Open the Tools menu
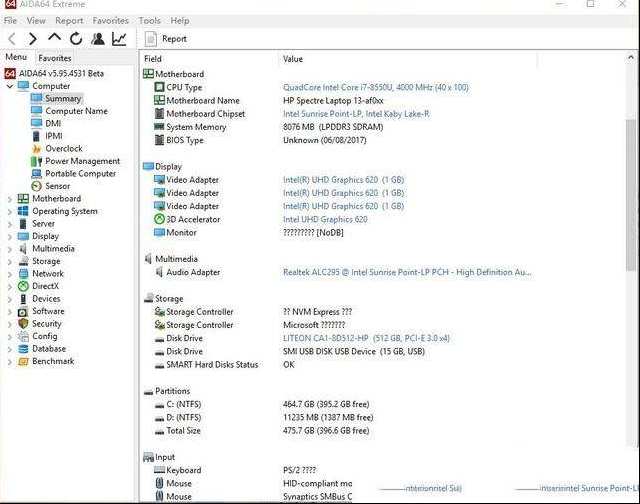The image size is (640, 504). (149, 20)
